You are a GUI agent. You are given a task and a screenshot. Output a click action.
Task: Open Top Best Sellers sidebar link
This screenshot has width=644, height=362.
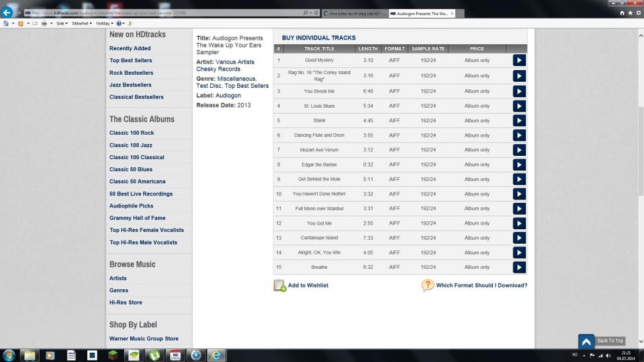coord(131,60)
